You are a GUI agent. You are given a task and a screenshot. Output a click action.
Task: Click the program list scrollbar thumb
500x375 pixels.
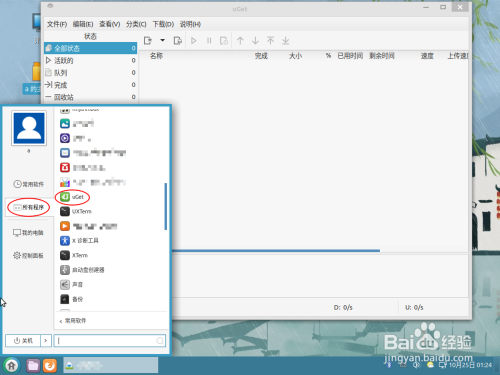166,206
